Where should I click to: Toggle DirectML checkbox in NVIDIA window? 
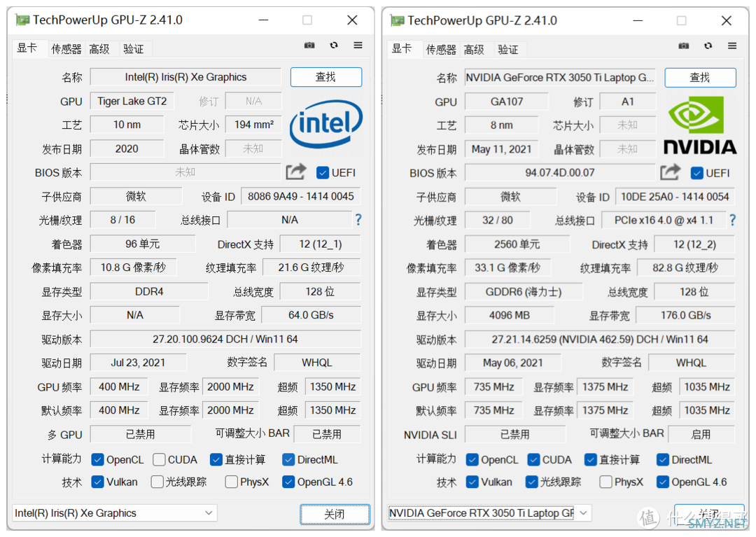tap(663, 460)
